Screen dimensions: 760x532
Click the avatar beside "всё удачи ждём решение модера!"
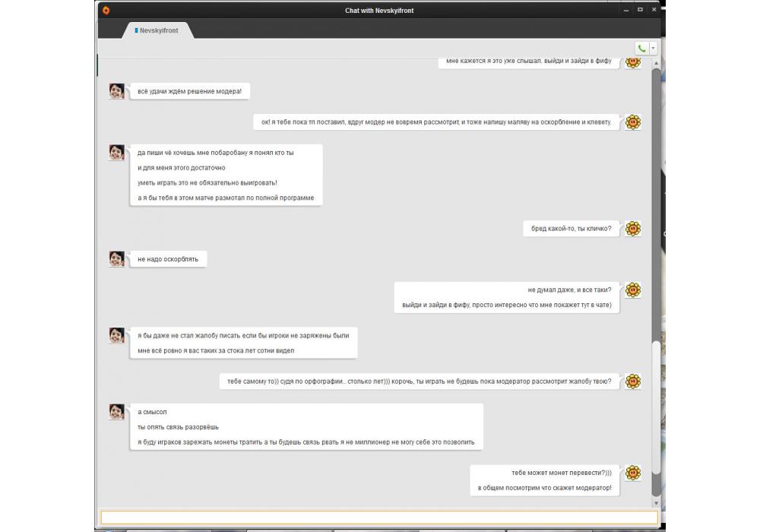pos(116,91)
